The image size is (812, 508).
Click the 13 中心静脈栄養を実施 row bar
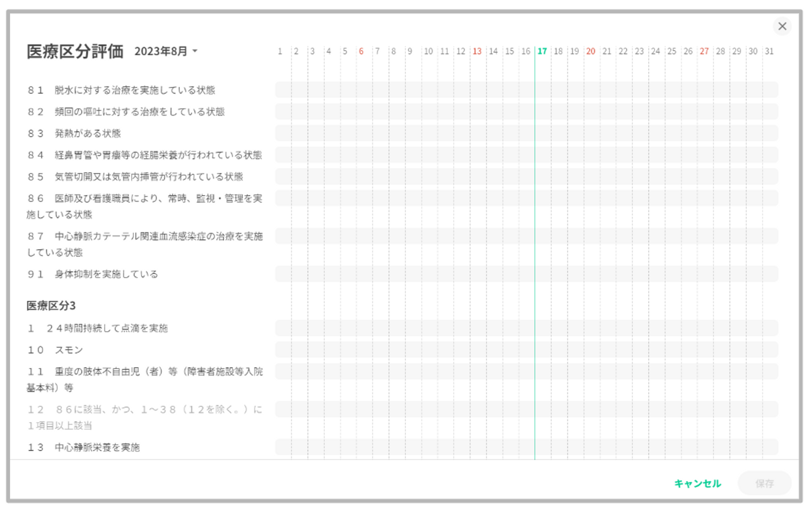(x=526, y=447)
